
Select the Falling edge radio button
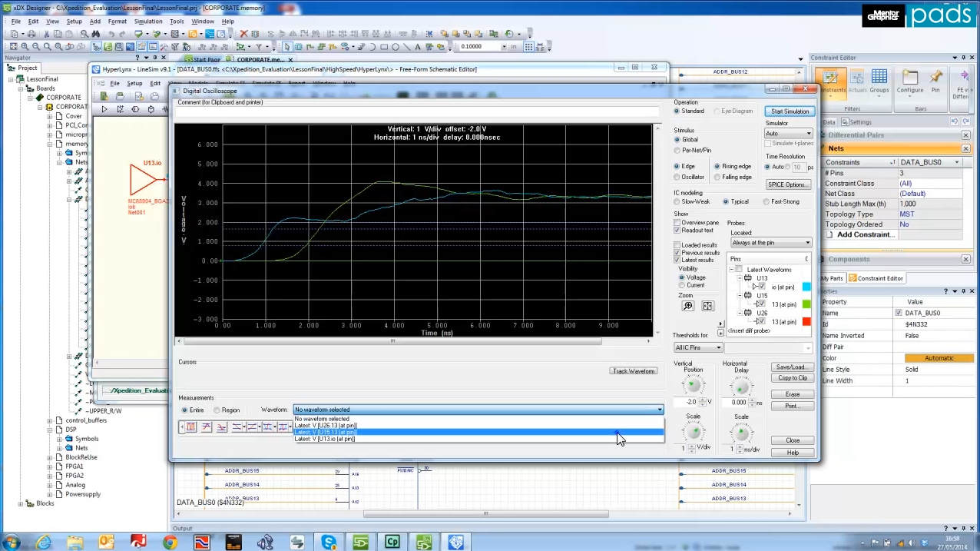point(717,177)
